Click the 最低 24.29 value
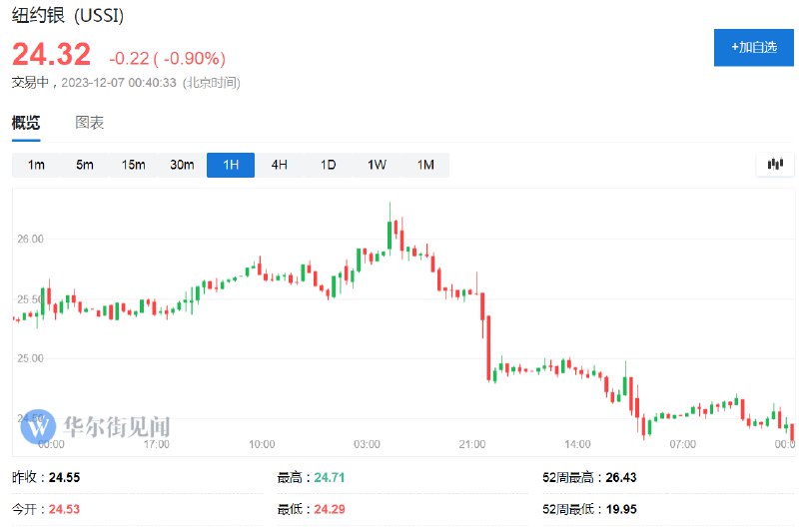 [x=330, y=509]
